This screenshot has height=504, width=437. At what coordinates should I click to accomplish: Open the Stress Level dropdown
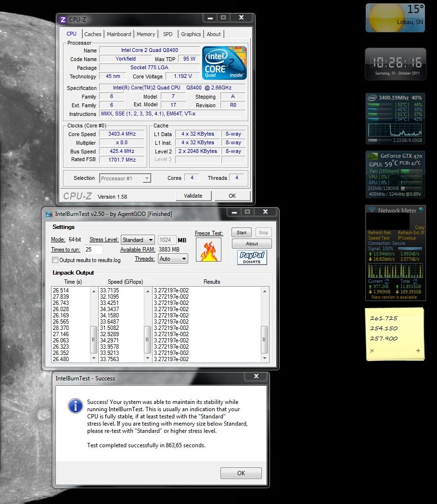click(138, 240)
